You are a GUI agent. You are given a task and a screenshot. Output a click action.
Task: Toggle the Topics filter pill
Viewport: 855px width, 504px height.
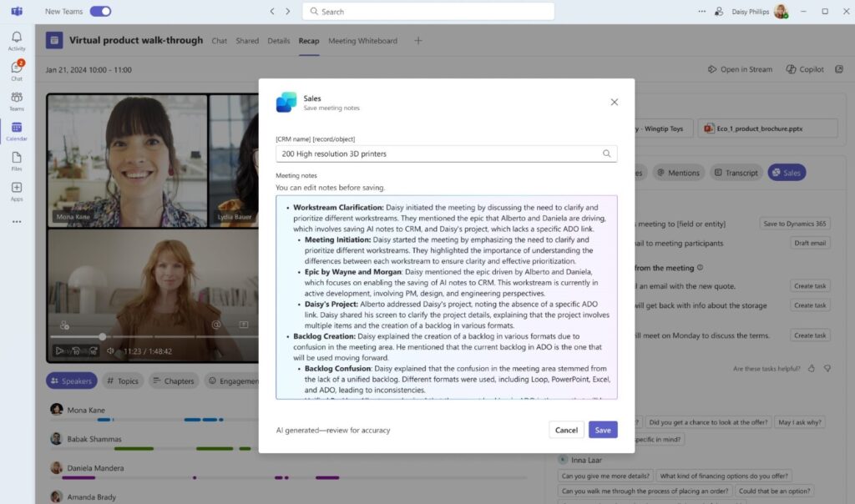pyautogui.click(x=122, y=381)
